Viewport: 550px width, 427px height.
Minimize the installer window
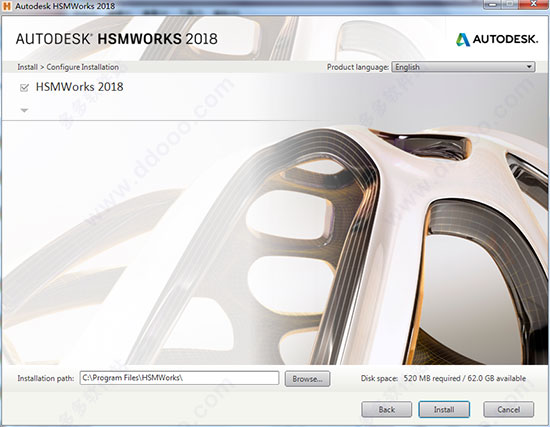tap(492, 5)
